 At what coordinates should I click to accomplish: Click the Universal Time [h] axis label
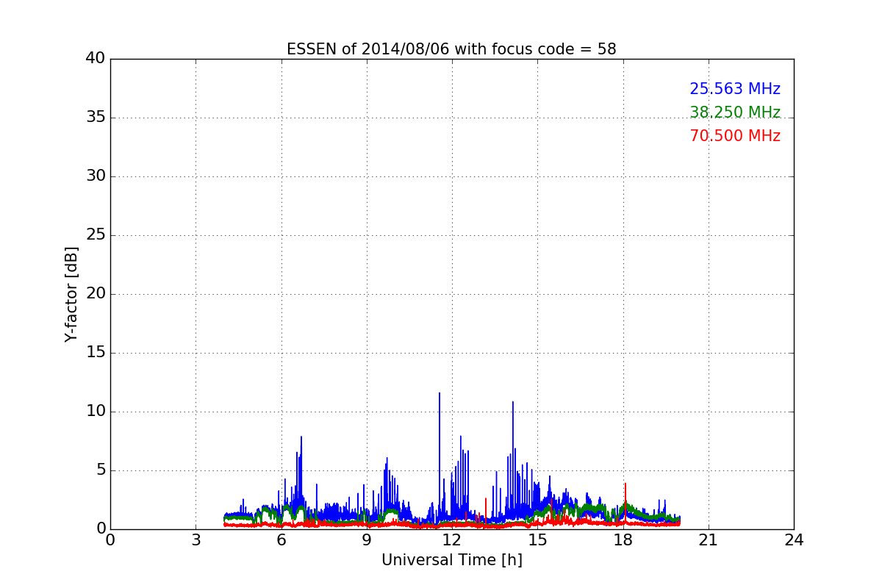coord(451,560)
